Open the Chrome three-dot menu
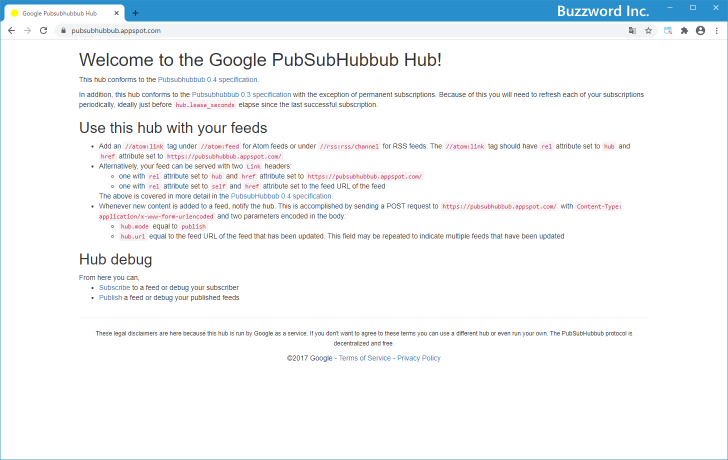The height and width of the screenshot is (460, 728). pyautogui.click(x=717, y=31)
